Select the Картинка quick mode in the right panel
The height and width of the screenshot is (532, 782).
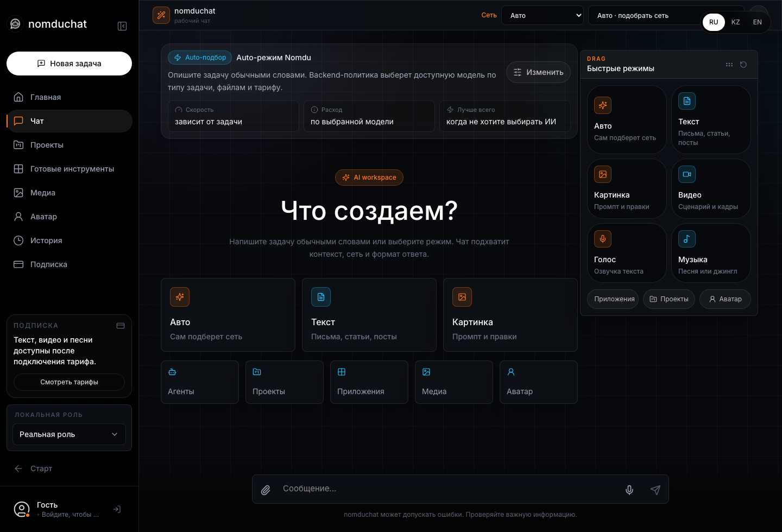click(627, 188)
